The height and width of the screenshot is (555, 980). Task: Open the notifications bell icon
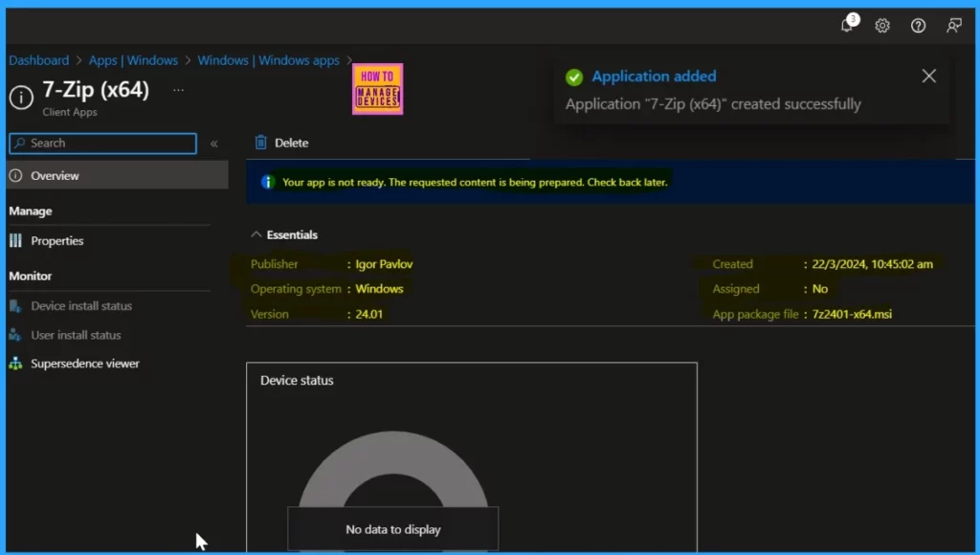pyautogui.click(x=847, y=26)
